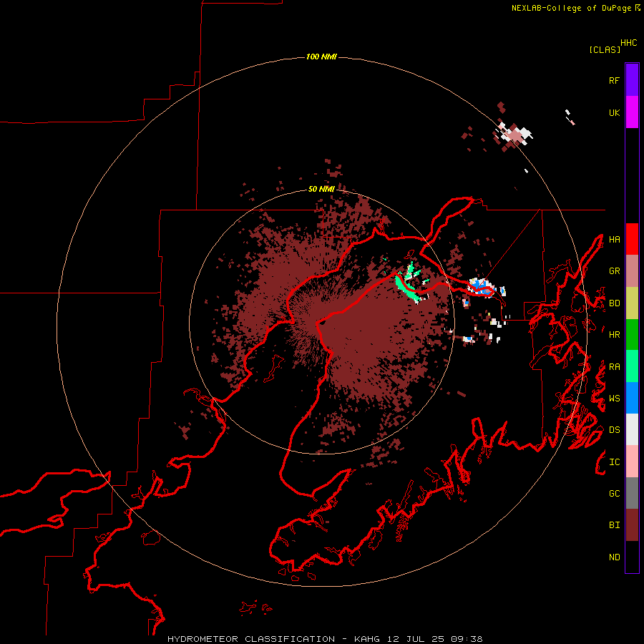Image resolution: width=644 pixels, height=644 pixels.
Task: Click the GC gray legend swatch
Action: 632,493
